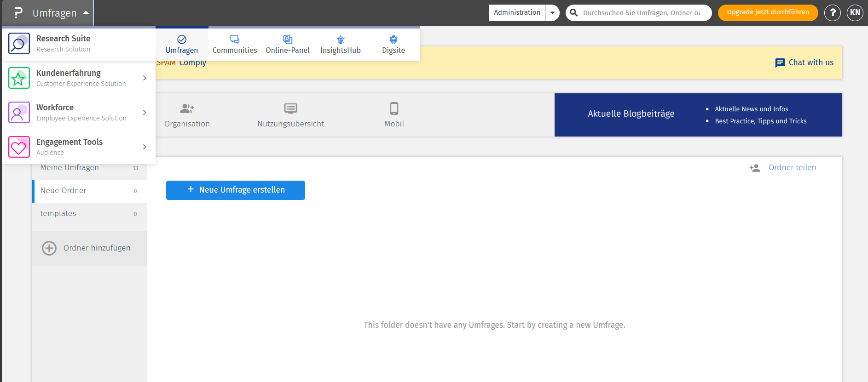Expand the Engagement Tools submenu chevron

tap(145, 147)
